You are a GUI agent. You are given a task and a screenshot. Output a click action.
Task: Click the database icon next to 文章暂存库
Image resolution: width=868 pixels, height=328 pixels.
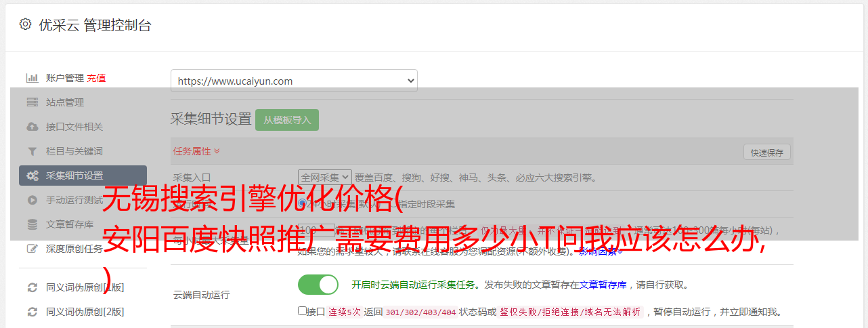(x=32, y=224)
